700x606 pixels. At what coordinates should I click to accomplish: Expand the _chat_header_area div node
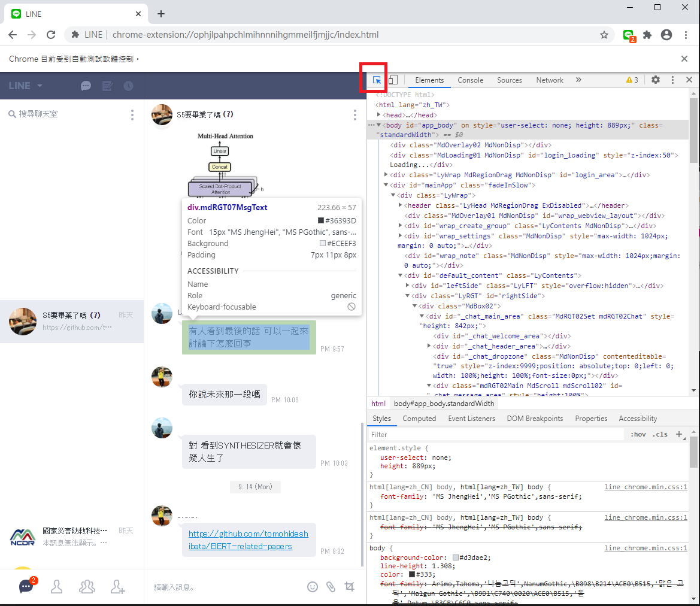point(429,346)
